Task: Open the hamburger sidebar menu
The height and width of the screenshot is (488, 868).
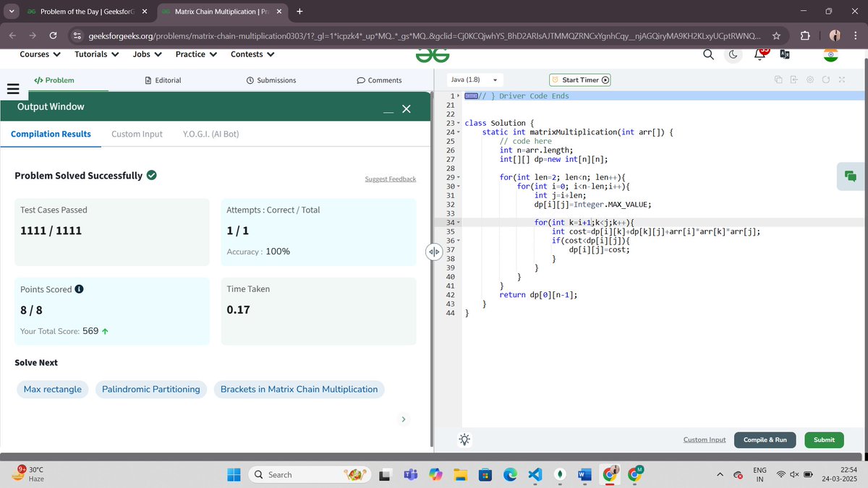Action: [12, 89]
